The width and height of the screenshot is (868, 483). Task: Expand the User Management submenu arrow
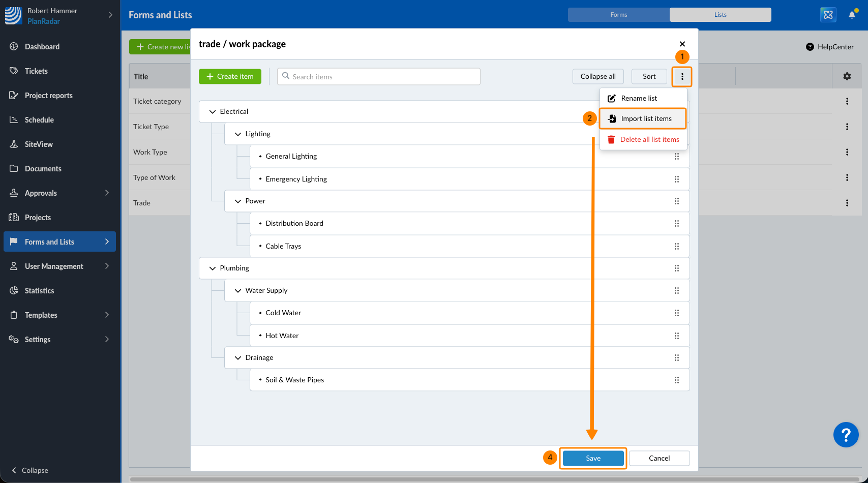[x=107, y=266]
